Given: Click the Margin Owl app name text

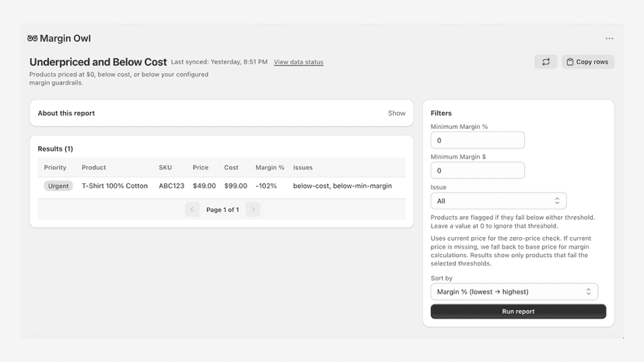Looking at the screenshot, I should [x=65, y=38].
